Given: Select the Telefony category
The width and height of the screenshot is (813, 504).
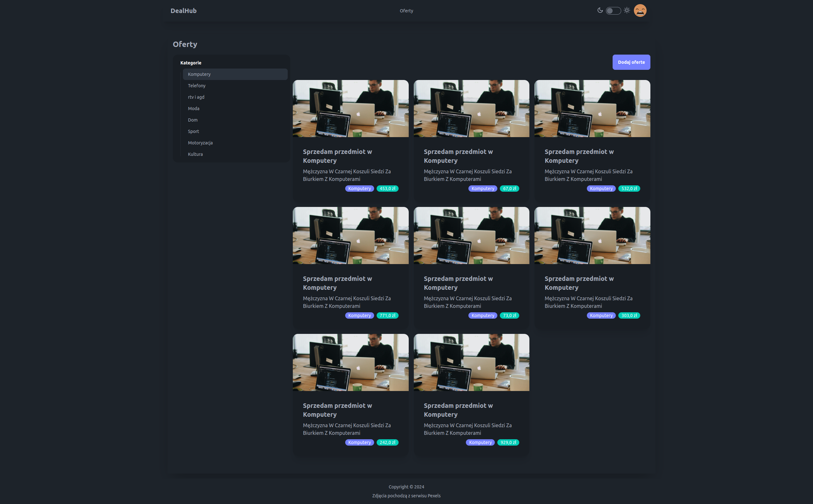Looking at the screenshot, I should [197, 86].
